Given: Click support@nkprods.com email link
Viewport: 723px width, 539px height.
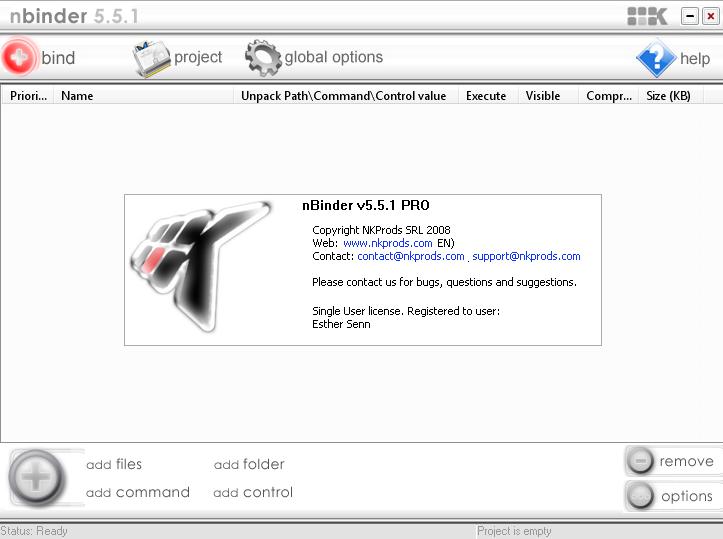Looking at the screenshot, I should (x=526, y=256).
